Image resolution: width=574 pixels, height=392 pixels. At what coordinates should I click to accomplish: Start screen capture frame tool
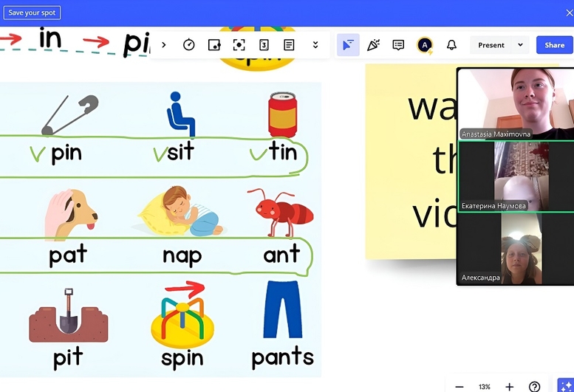coord(239,45)
